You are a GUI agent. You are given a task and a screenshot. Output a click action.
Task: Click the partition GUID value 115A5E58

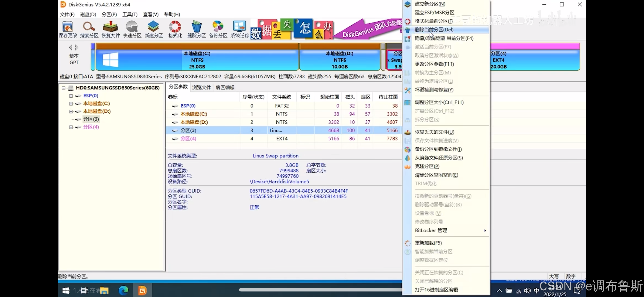tap(298, 196)
